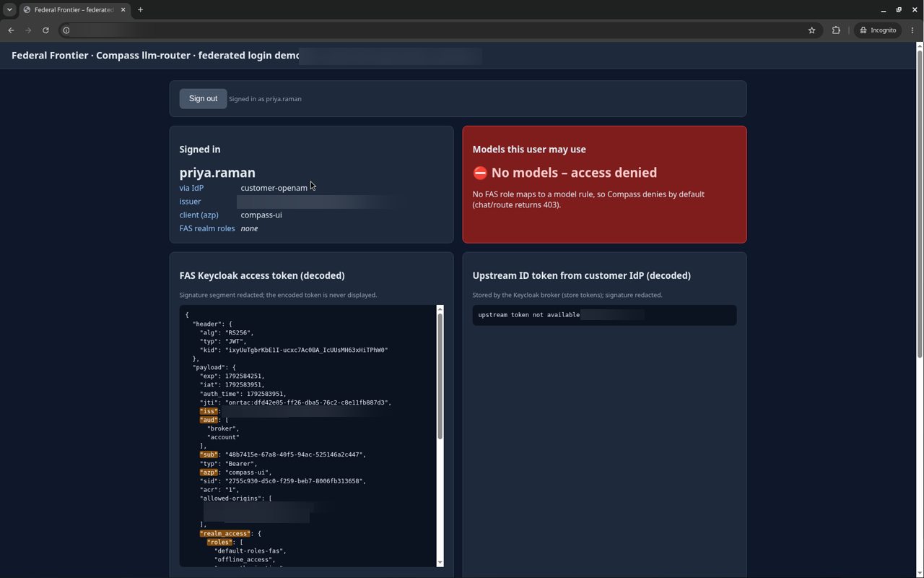924x578 pixels.
Task: Click the 'customer-openam' IdP value
Action: (x=274, y=188)
